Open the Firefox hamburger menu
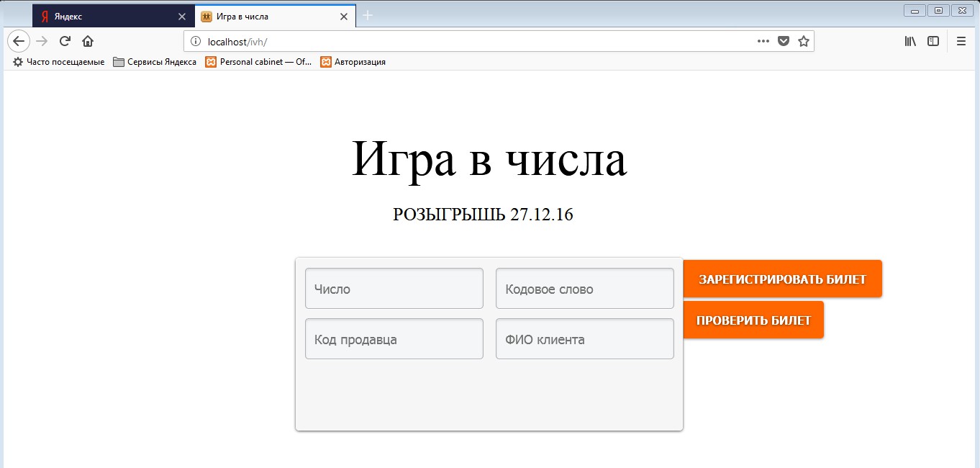980x468 pixels. point(961,41)
